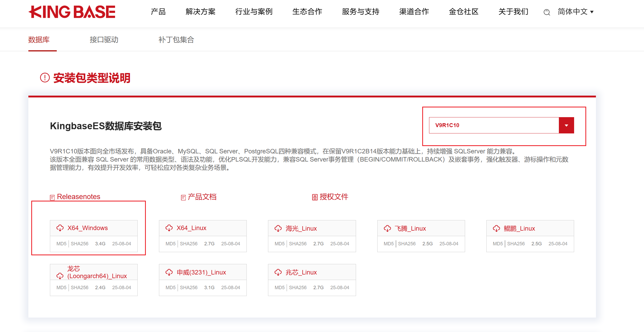Screen dimensions: 644x332
Task: Click the Kingbase logo
Action: [x=72, y=12]
